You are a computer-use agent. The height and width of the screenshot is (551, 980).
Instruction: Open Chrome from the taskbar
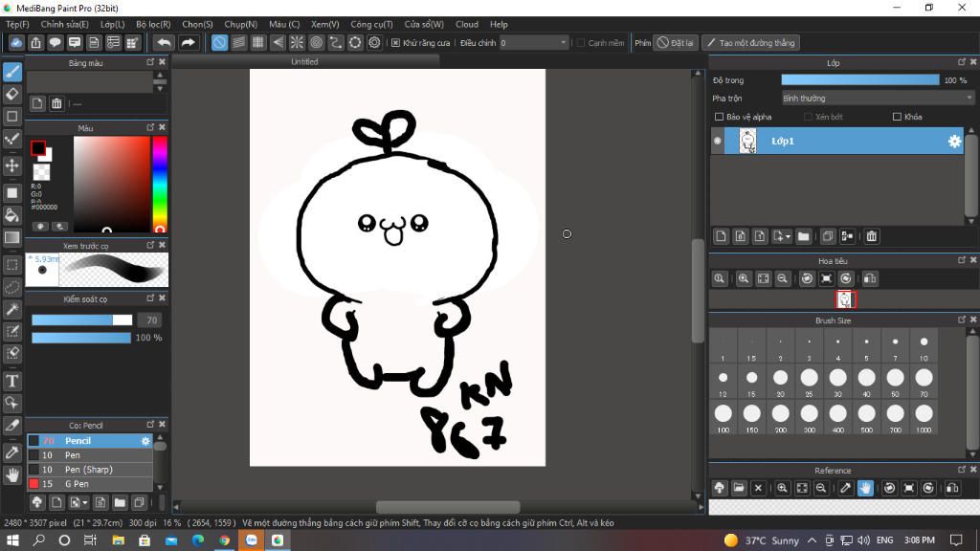pyautogui.click(x=224, y=540)
